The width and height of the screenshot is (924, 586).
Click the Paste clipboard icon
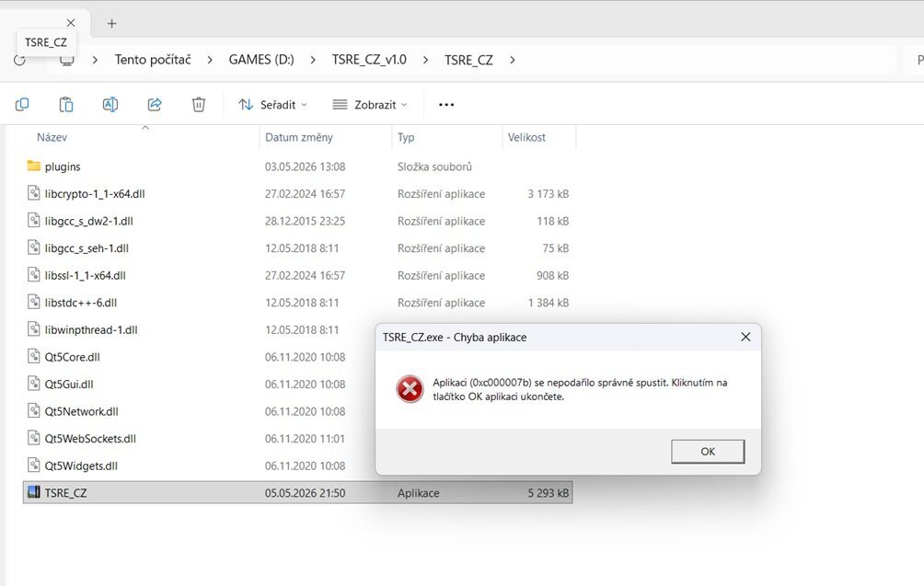(66, 104)
